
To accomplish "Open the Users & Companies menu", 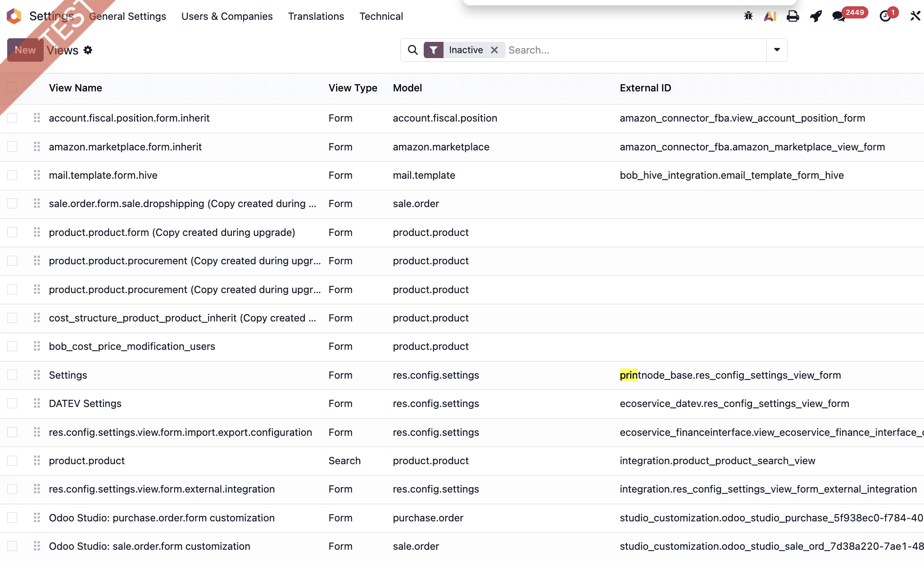I will pos(227,16).
